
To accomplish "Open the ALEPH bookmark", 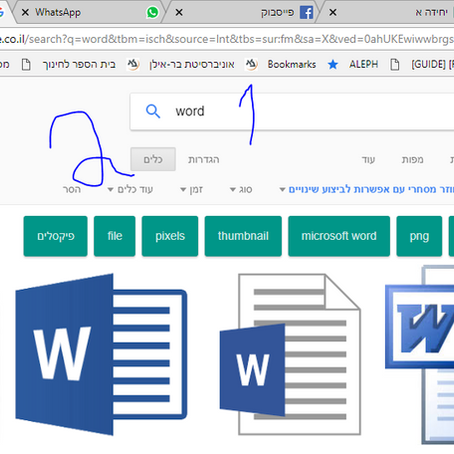I will [x=364, y=64].
